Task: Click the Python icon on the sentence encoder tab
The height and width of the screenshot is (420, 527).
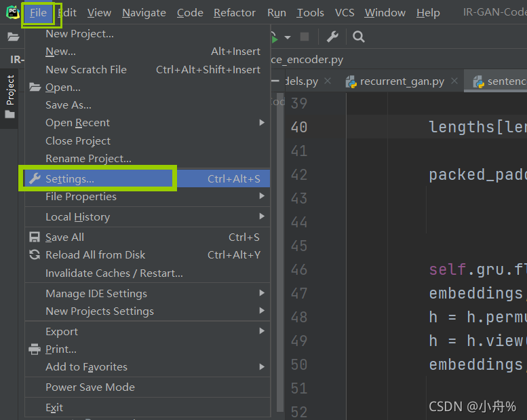Action: coord(479,81)
